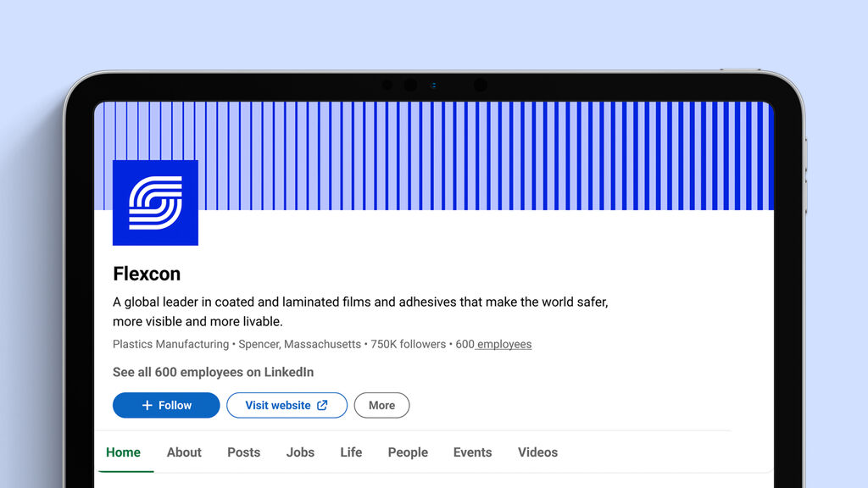Switch to the Events tab

pos(472,452)
